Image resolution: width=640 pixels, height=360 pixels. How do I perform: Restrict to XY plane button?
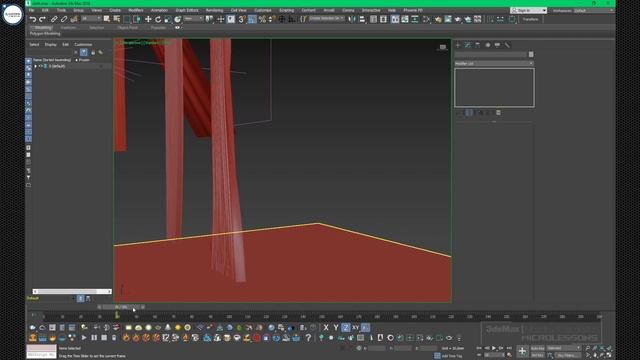pos(356,327)
